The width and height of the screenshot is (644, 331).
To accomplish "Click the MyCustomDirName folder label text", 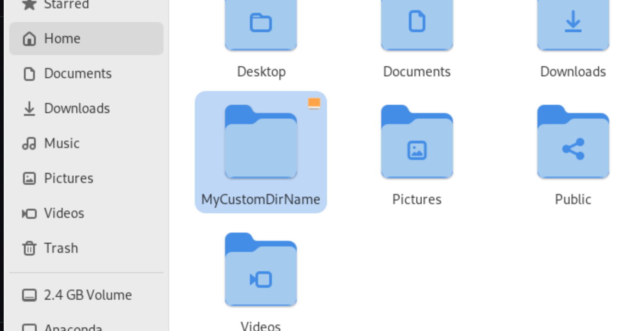I will point(260,200).
